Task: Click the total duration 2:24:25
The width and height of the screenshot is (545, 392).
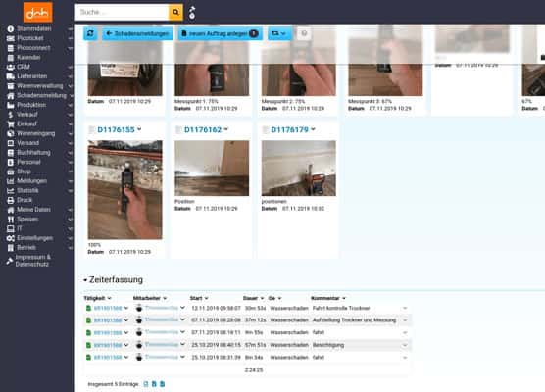Action: click(254, 370)
